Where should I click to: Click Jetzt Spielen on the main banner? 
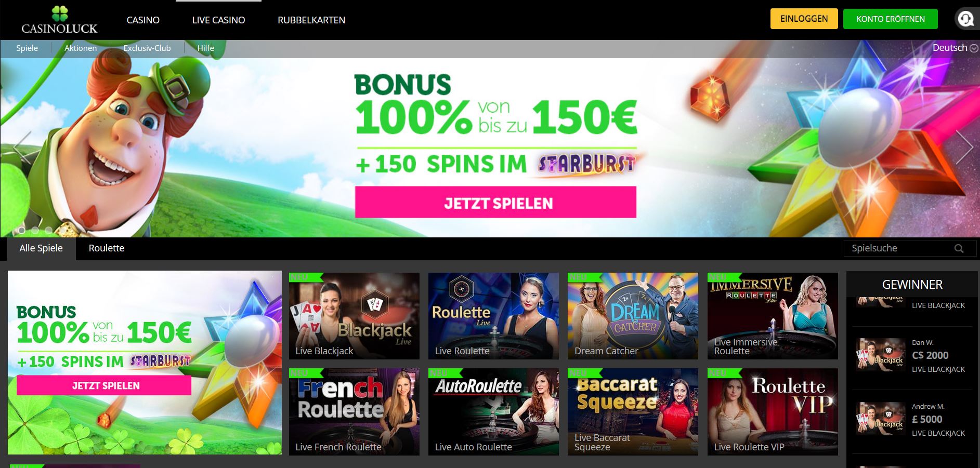click(x=495, y=202)
